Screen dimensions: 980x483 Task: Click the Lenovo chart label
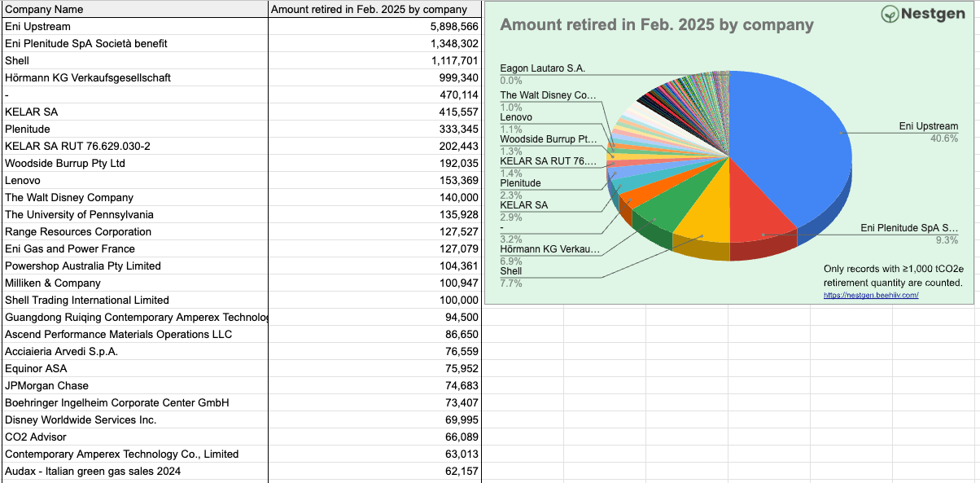516,117
